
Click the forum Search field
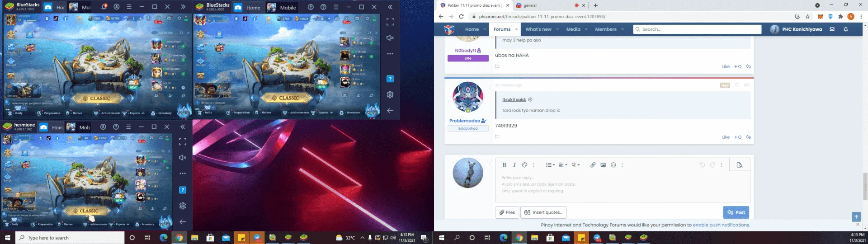pyautogui.click(x=697, y=29)
